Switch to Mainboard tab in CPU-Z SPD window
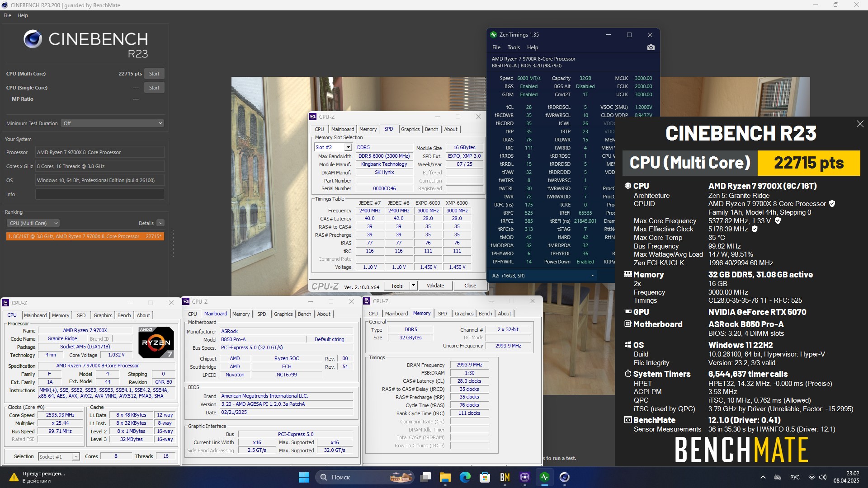The image size is (868, 488). (x=342, y=129)
